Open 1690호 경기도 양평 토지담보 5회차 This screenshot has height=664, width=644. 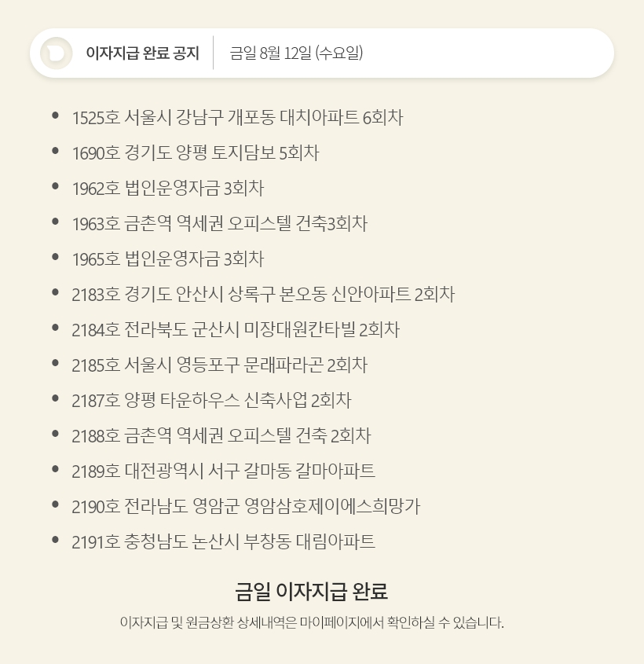(195, 153)
